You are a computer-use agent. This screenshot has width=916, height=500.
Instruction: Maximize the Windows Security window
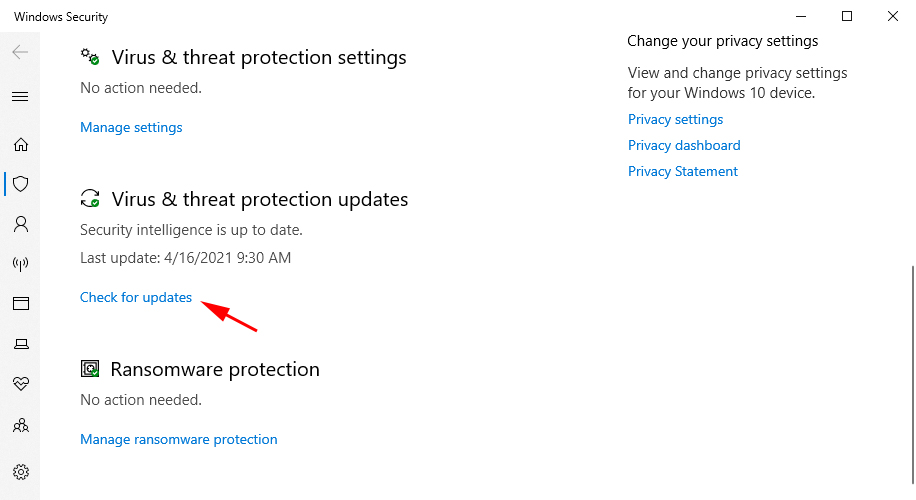[x=847, y=16]
